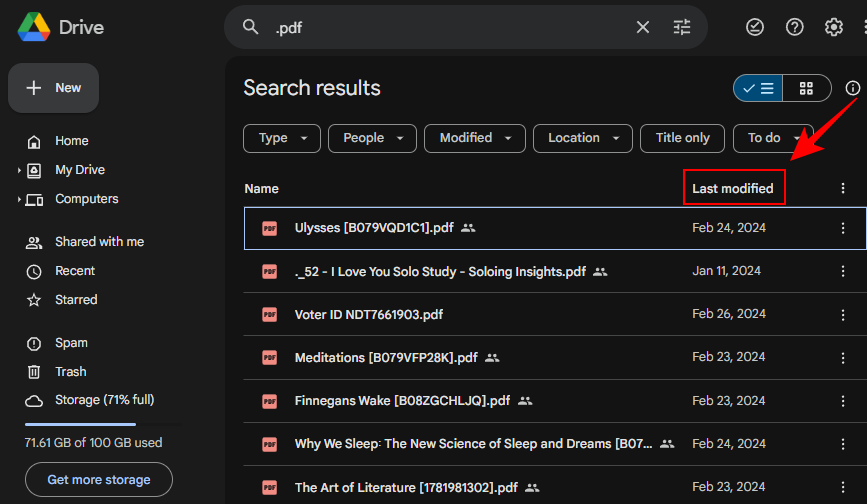The width and height of the screenshot is (867, 504).
Task: Open more actions for Soloing Insights pdf
Action: coord(843,271)
